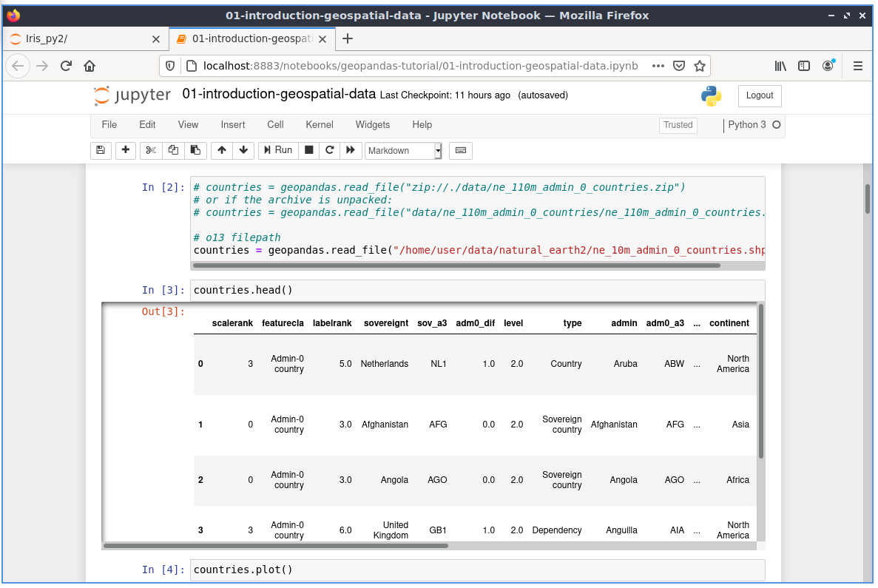This screenshot has width=878, height=588.
Task: Open the cell type dropdown showing Markdown
Action: click(405, 151)
